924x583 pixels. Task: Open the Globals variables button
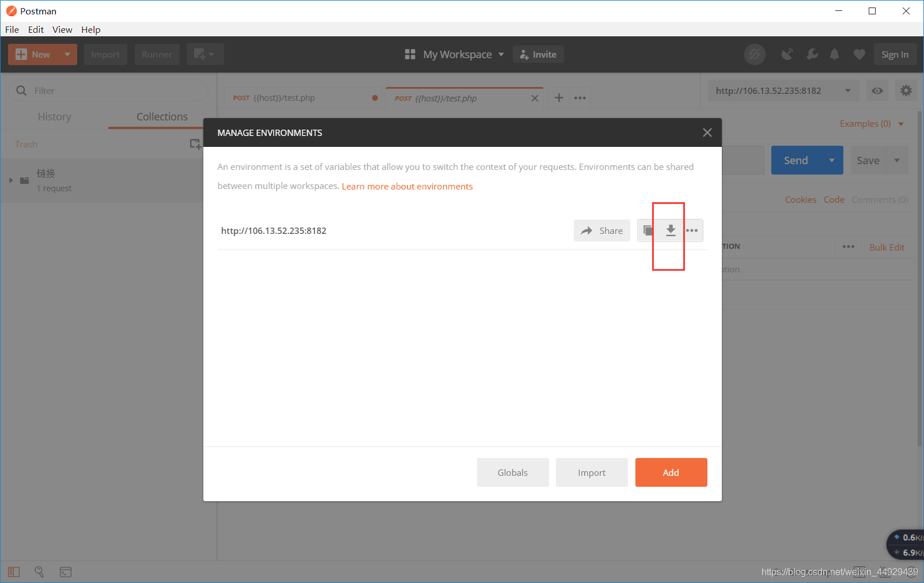(x=513, y=472)
